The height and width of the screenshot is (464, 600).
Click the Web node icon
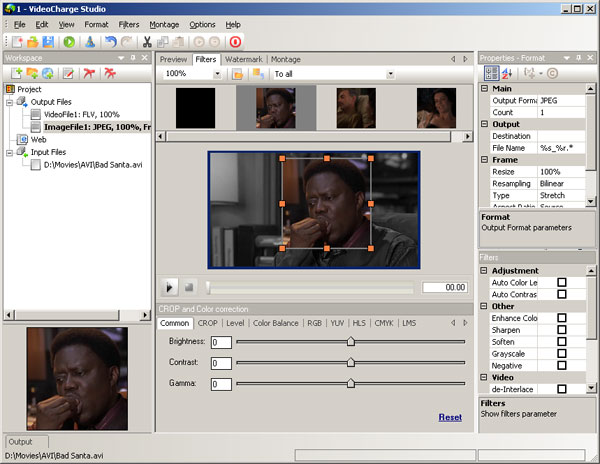click(24, 139)
